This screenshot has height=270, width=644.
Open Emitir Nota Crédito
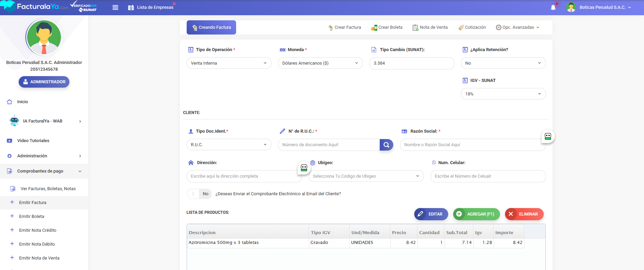[38, 230]
